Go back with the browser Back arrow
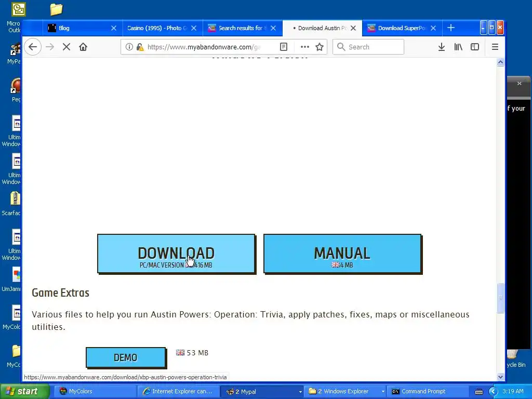The image size is (532, 399). [x=33, y=47]
